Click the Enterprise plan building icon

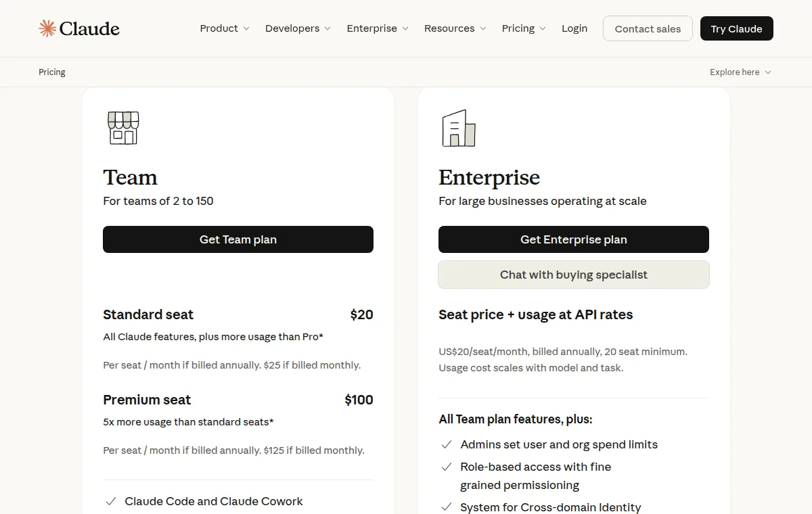(x=459, y=128)
